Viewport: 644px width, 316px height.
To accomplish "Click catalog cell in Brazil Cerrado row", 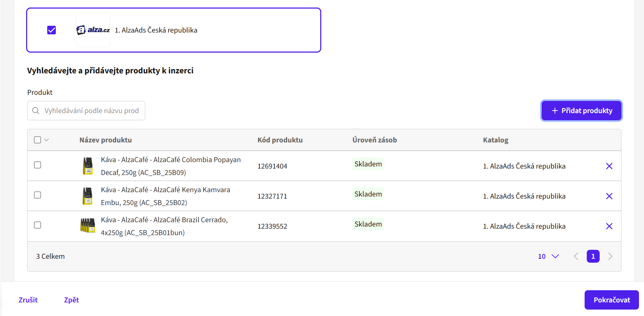I will pos(524,226).
